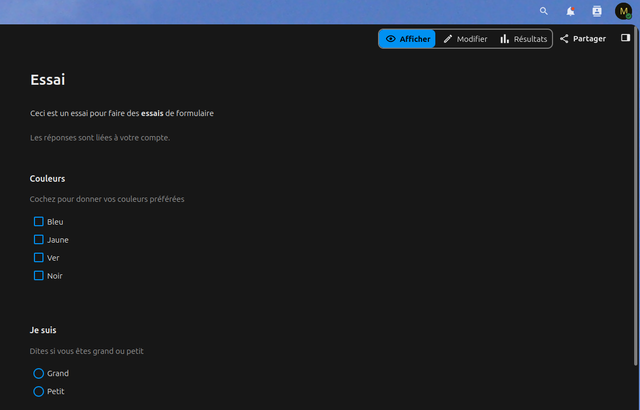Viewport: 640px width, 410px height.
Task: Open the search magnifier icon
Action: coord(544,11)
